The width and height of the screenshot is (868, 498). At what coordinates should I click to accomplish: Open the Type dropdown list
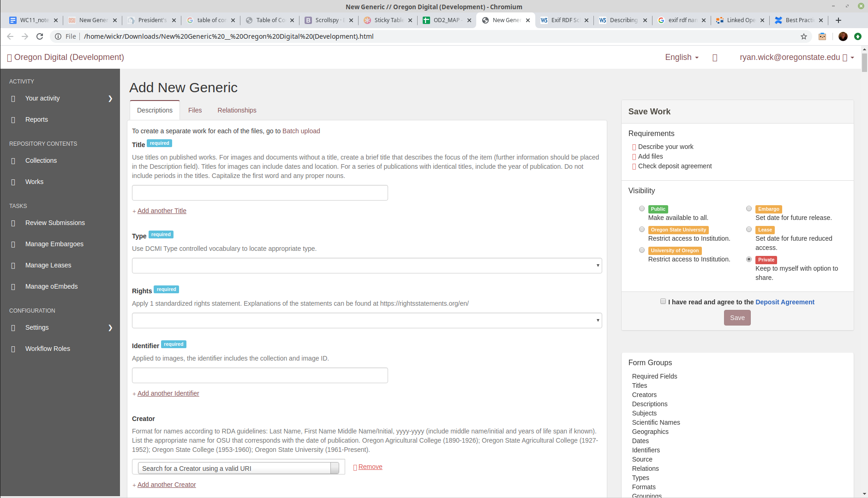tap(367, 266)
